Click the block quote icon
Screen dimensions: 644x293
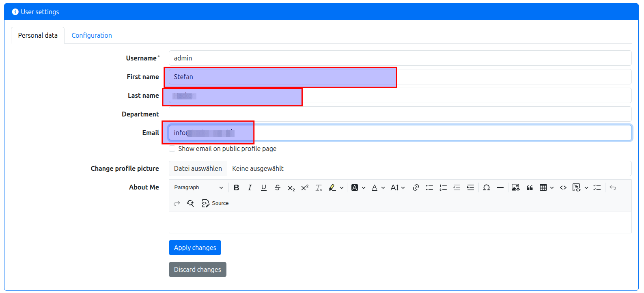[530, 187]
